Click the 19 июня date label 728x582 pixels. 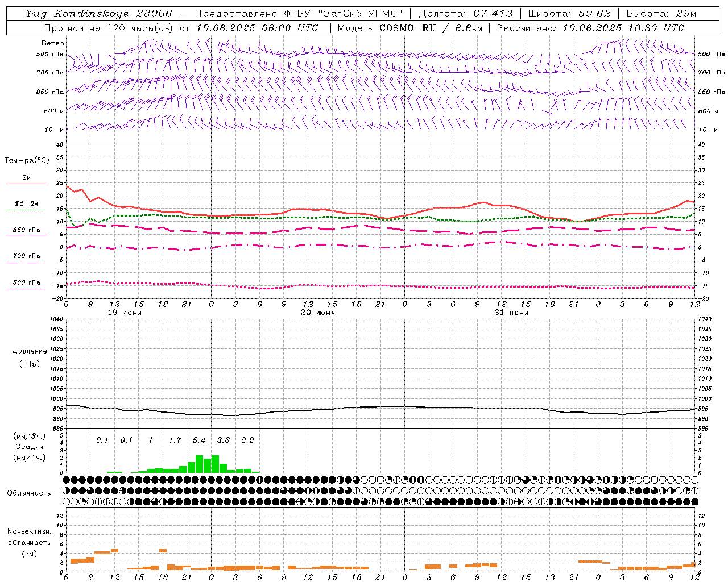pos(125,313)
